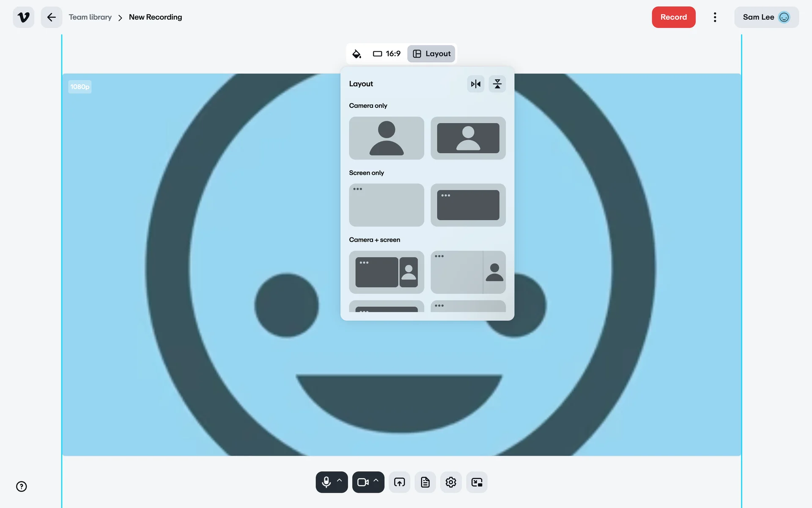Viewport: 812px width, 508px height.
Task: Open the 16:9 aspect ratio dropdown
Action: (387, 54)
